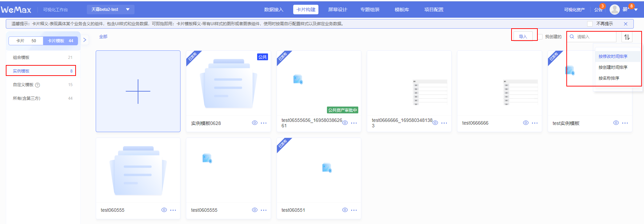The height and width of the screenshot is (224, 644).
Task: Open more options for test0666666 card
Action: 535,123
